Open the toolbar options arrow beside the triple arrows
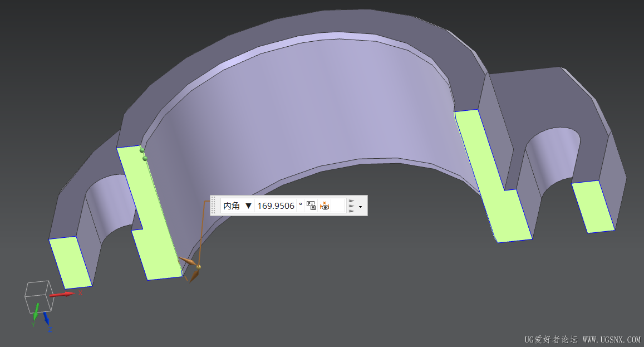The height and width of the screenshot is (347, 644). pos(360,207)
